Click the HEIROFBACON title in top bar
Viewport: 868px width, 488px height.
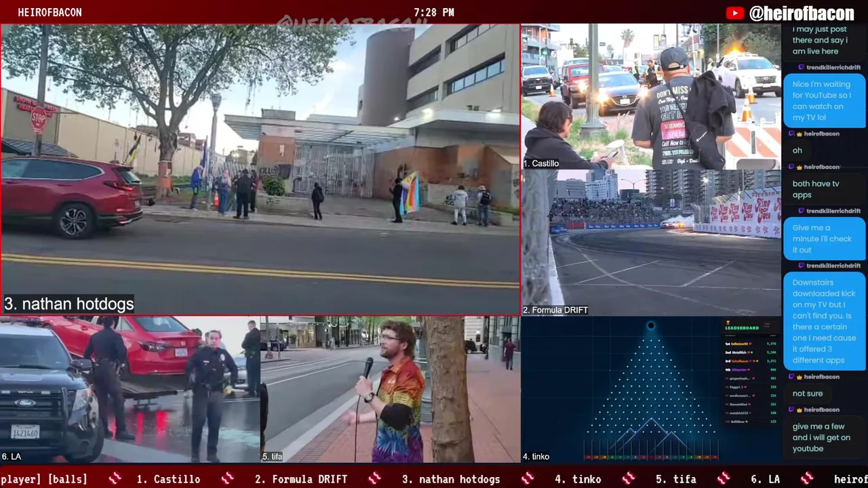point(50,13)
